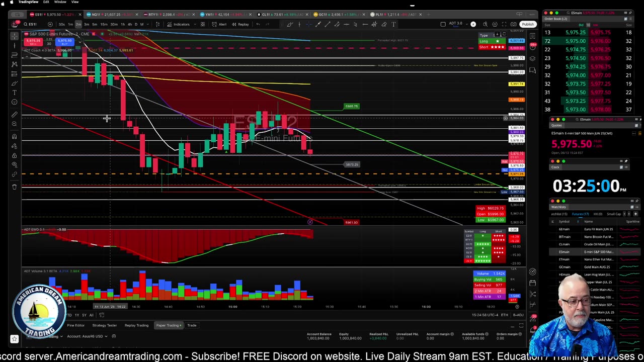Open the Window menu in menu bar

coord(60,2)
